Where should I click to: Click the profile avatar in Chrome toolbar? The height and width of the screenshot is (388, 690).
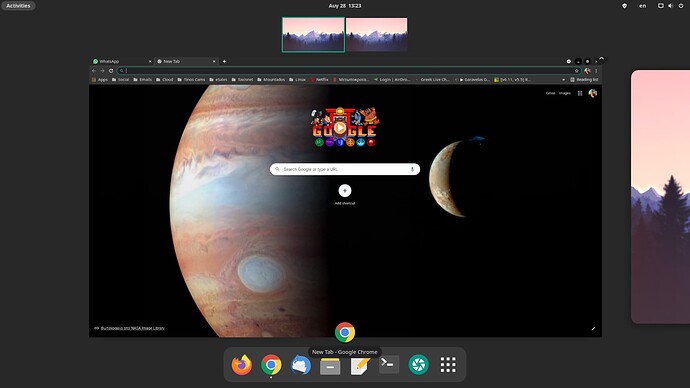point(587,70)
